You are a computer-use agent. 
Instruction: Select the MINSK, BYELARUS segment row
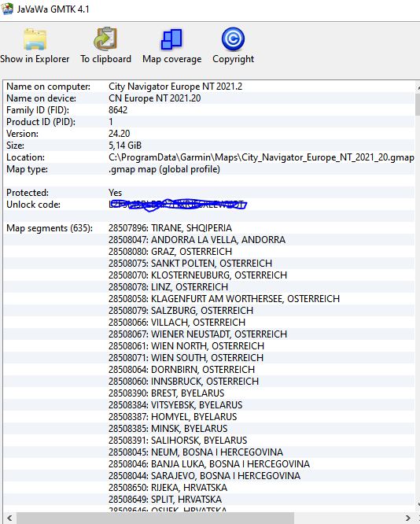tap(209, 429)
